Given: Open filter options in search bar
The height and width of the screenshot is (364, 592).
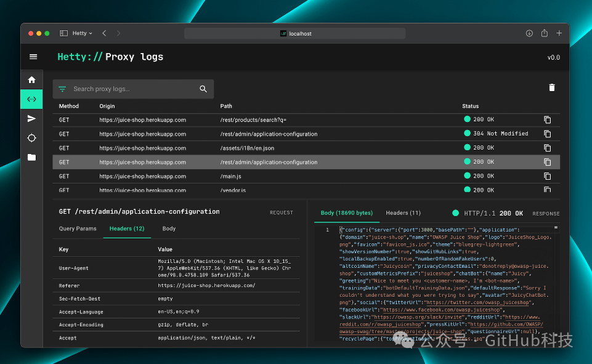Looking at the screenshot, I should pyautogui.click(x=62, y=89).
